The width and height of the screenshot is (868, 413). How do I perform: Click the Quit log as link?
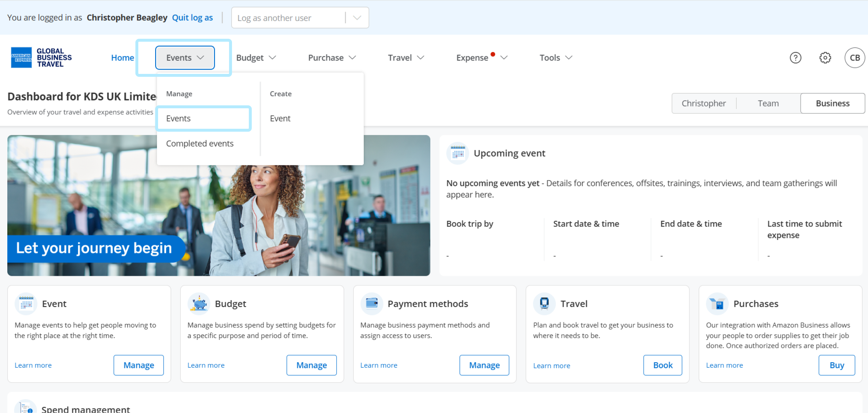(192, 18)
